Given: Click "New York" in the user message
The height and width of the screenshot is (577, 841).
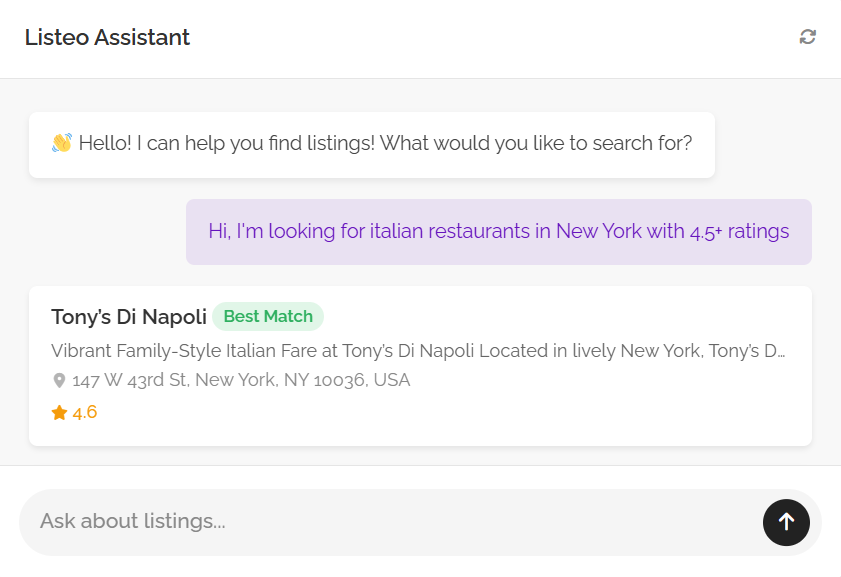Looking at the screenshot, I should (599, 231).
